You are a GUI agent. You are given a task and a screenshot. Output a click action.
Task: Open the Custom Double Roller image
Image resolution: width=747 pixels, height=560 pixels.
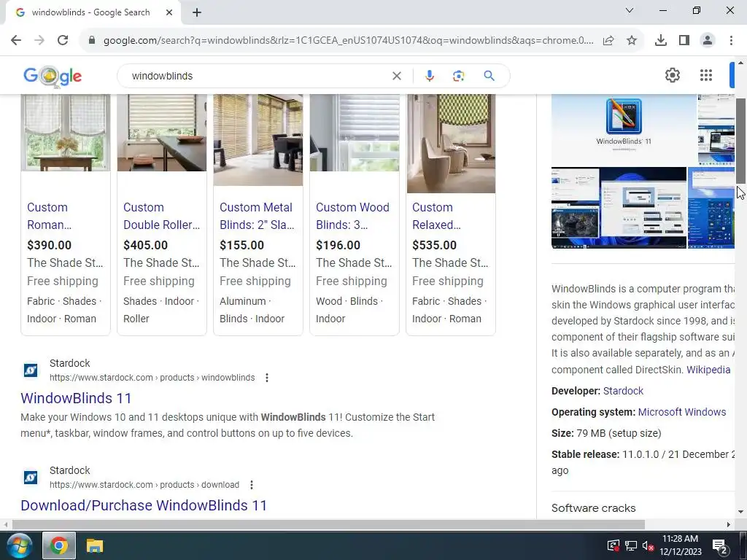tap(162, 133)
